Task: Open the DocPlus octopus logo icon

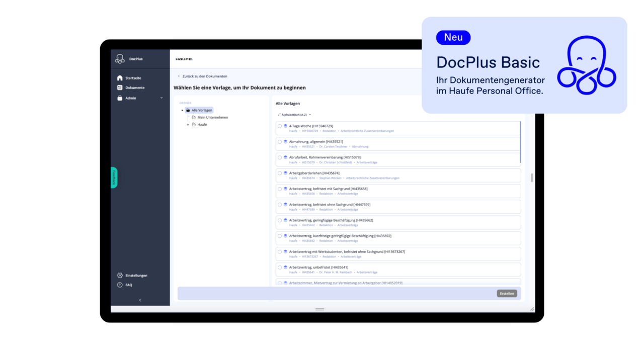Action: pyautogui.click(x=120, y=58)
